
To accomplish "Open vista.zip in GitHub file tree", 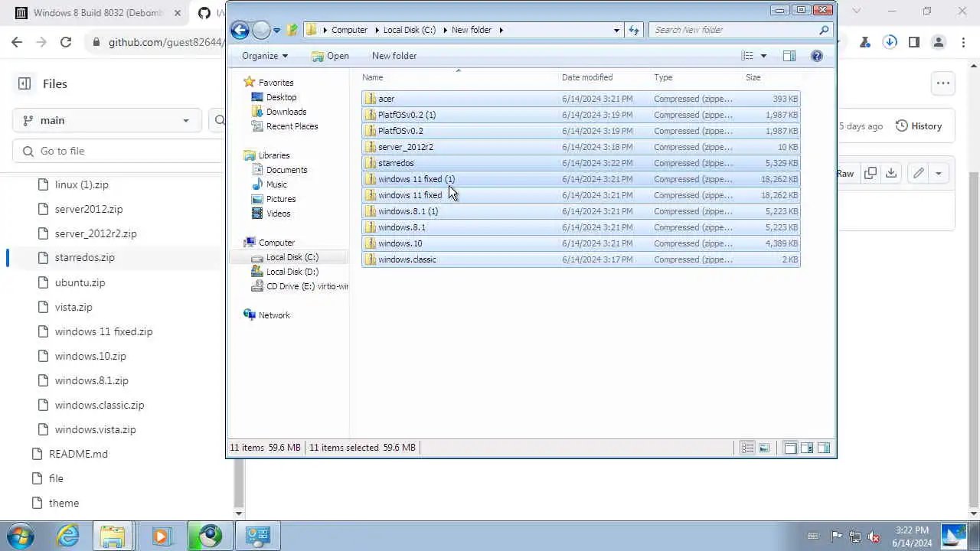I will coord(73,307).
